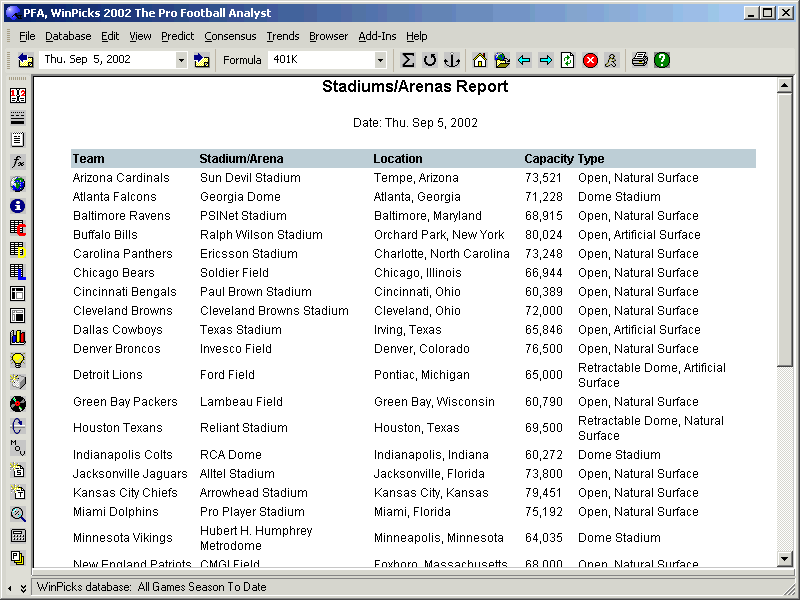Open help with the green question mark
The height and width of the screenshot is (600, 800).
[662, 60]
